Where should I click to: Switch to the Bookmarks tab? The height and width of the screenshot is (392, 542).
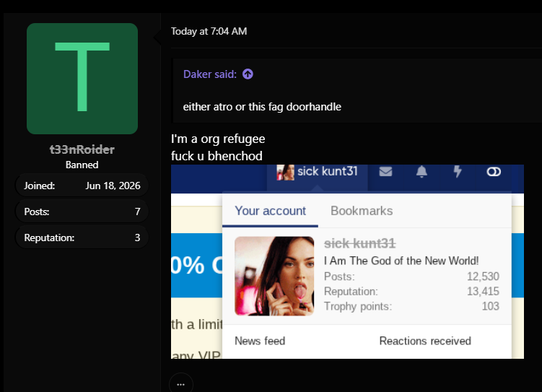tap(362, 211)
